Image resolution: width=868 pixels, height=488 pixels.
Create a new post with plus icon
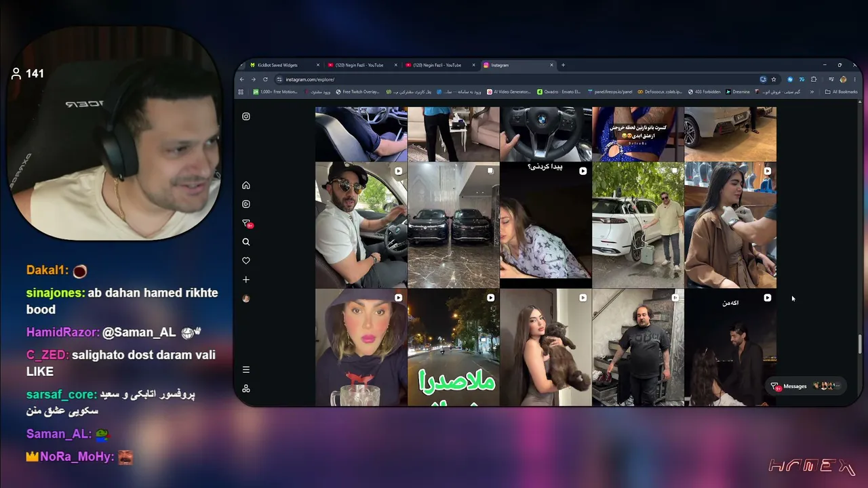click(x=246, y=280)
